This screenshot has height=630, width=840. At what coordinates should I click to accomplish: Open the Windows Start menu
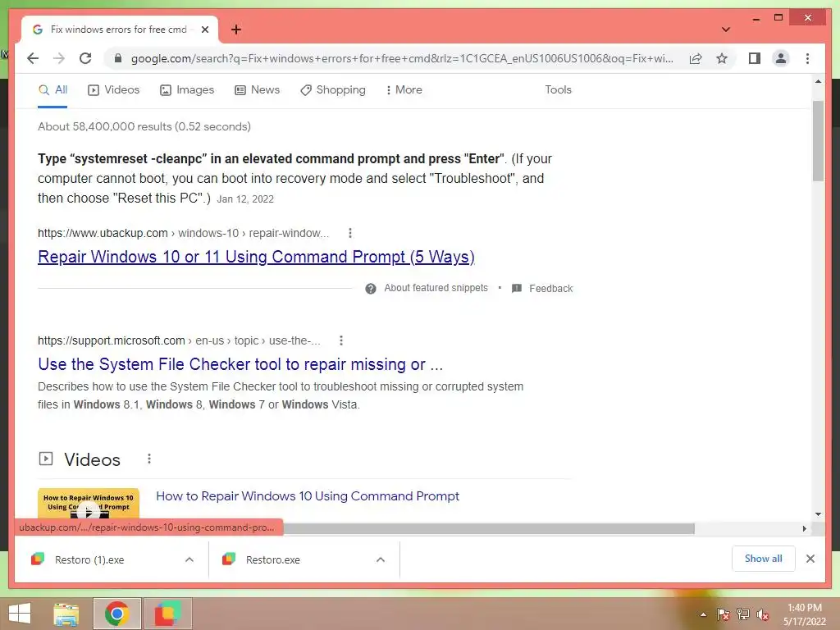[20, 614]
